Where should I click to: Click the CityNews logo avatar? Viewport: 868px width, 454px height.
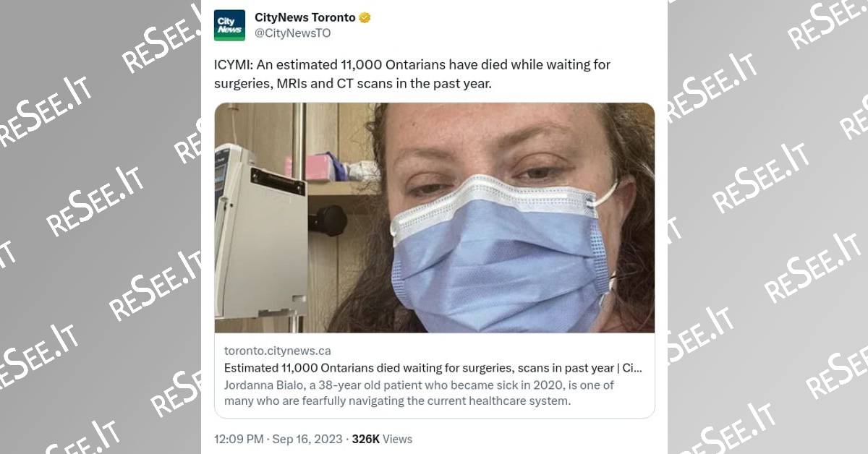pyautogui.click(x=230, y=25)
